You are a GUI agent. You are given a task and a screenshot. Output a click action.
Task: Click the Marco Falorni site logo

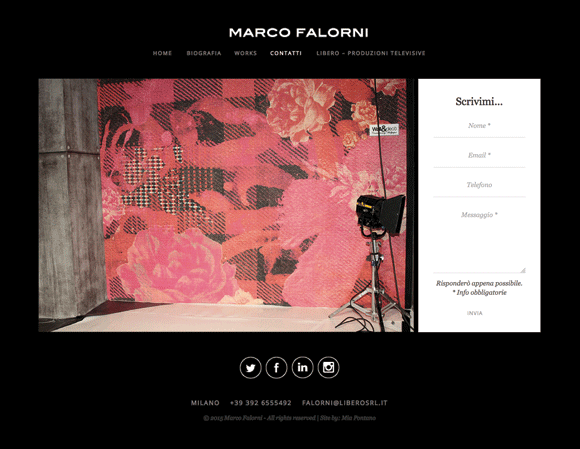[299, 33]
